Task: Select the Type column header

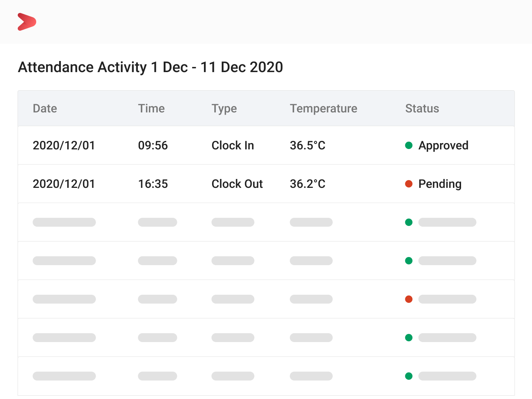Action: tap(224, 108)
